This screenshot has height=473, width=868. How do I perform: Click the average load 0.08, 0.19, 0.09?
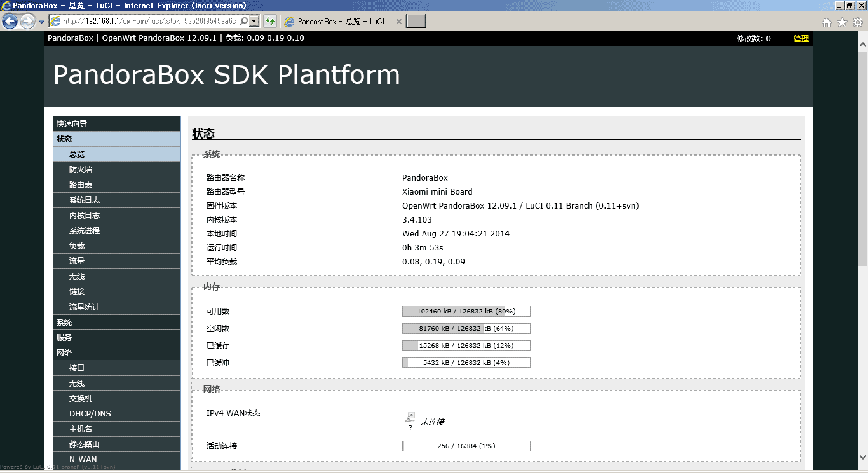433,262
